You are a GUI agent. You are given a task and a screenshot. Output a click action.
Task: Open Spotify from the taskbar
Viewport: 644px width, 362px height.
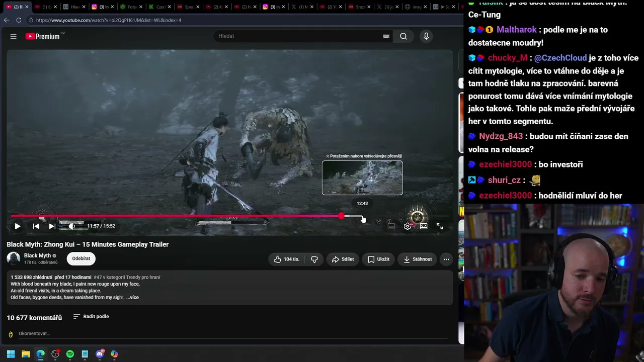pyautogui.click(x=70, y=354)
